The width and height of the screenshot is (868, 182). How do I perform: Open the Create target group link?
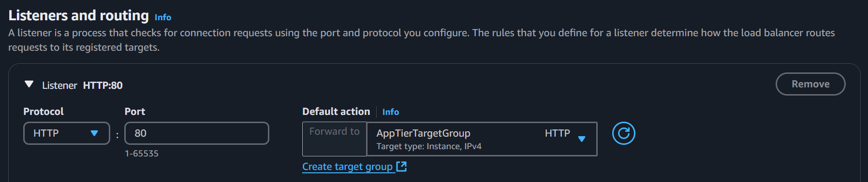(347, 167)
